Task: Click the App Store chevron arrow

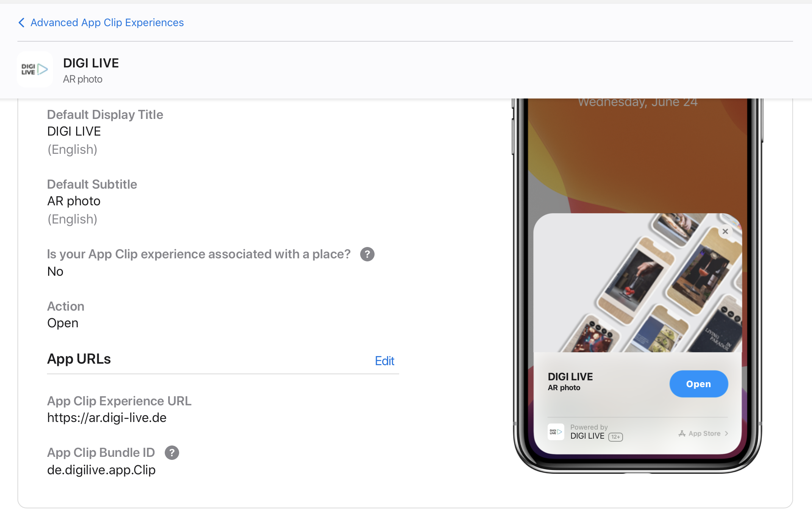Action: 726,433
